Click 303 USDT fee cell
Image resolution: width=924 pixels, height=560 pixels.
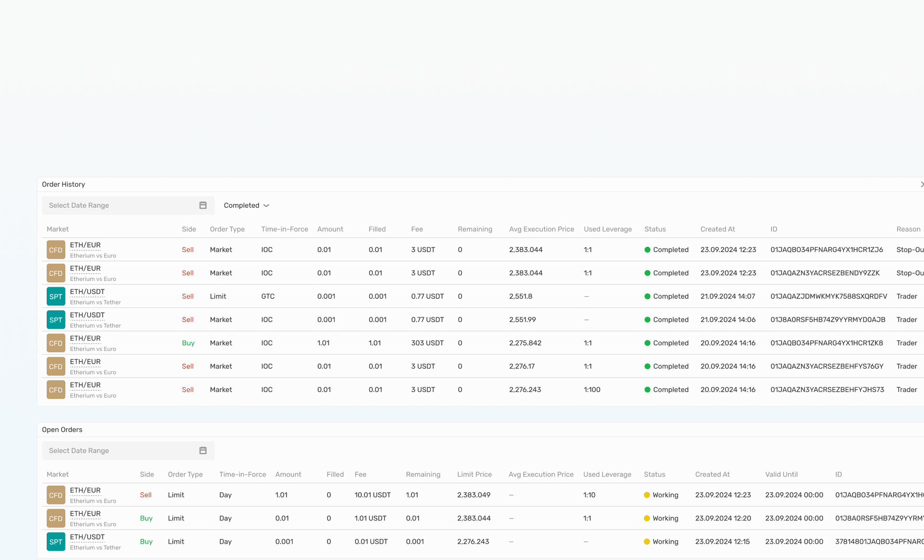pyautogui.click(x=427, y=343)
